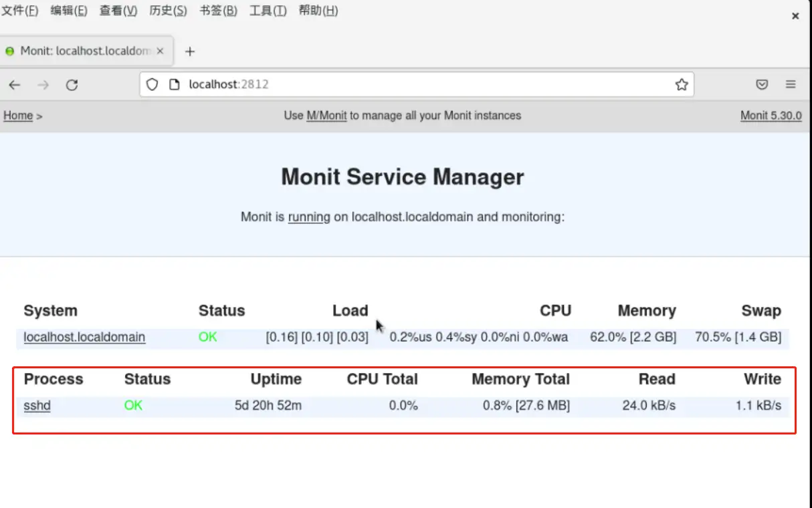Open the 文件(F) menu
This screenshot has height=508, width=812.
click(x=20, y=11)
